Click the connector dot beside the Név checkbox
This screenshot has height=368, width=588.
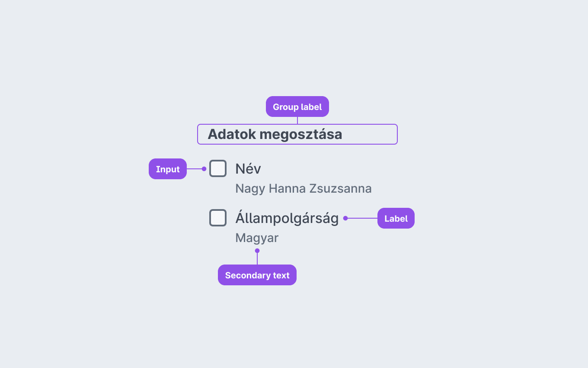204,169
